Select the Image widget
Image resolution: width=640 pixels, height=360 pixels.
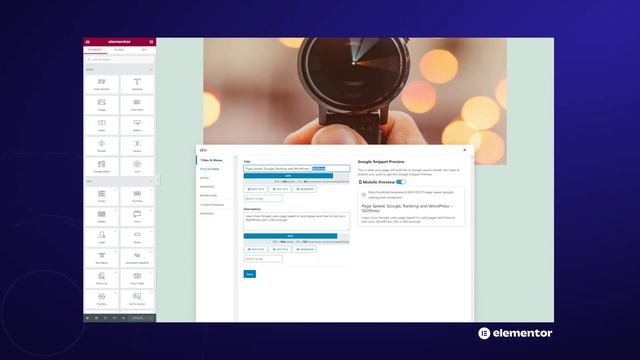click(102, 105)
